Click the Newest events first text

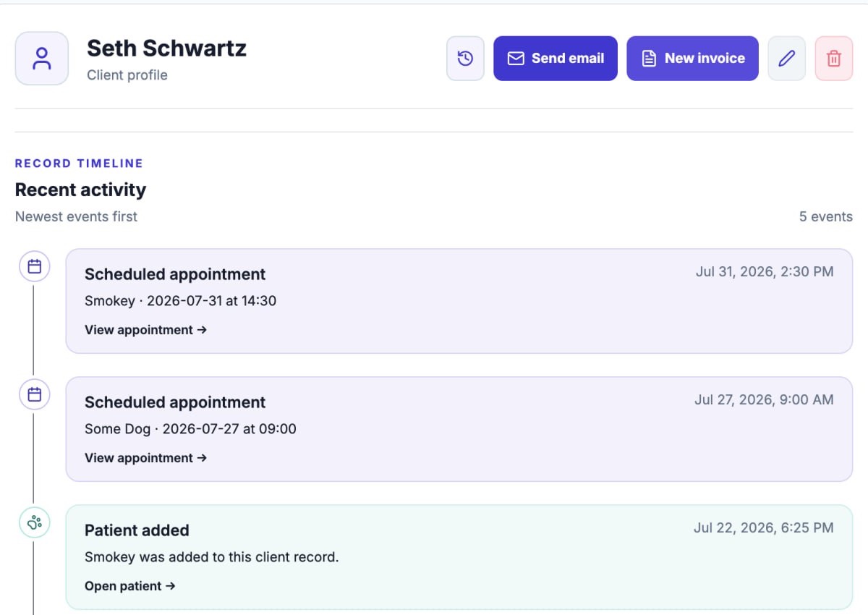point(76,216)
